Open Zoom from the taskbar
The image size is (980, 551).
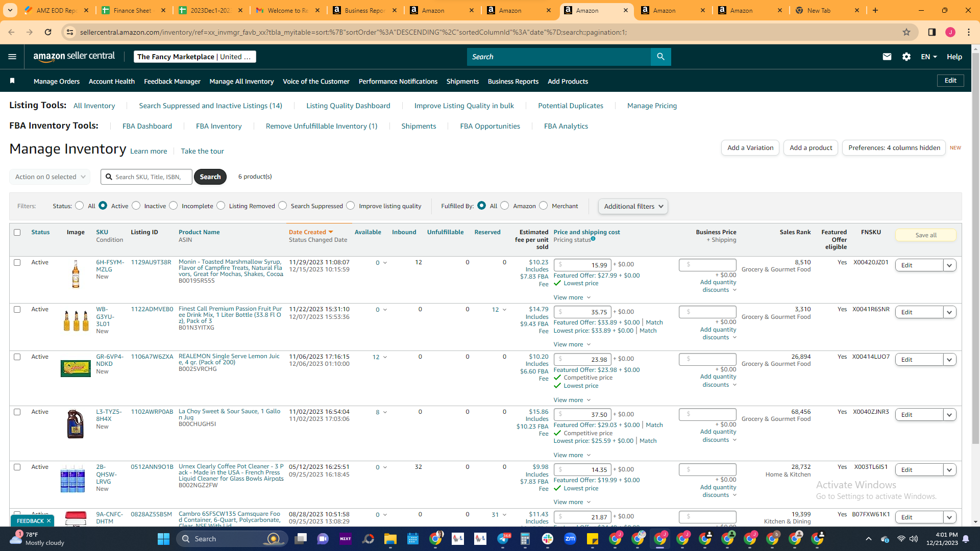[570, 539]
